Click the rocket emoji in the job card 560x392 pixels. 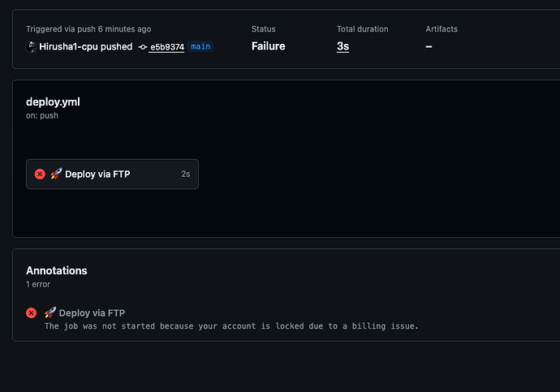tap(56, 174)
